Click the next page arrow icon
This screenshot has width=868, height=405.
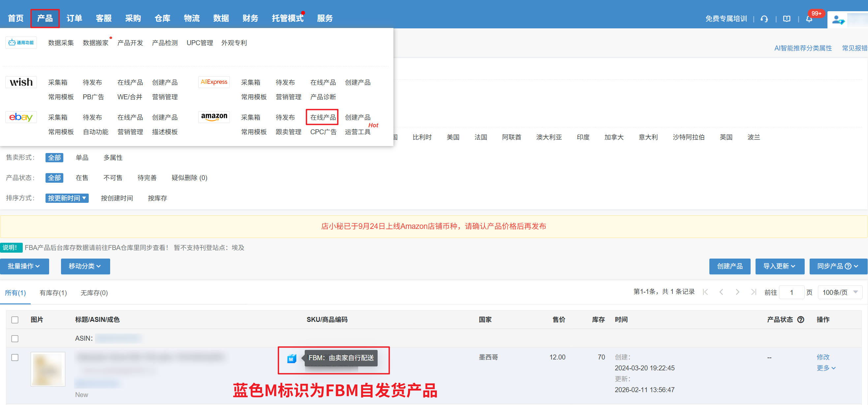click(737, 292)
